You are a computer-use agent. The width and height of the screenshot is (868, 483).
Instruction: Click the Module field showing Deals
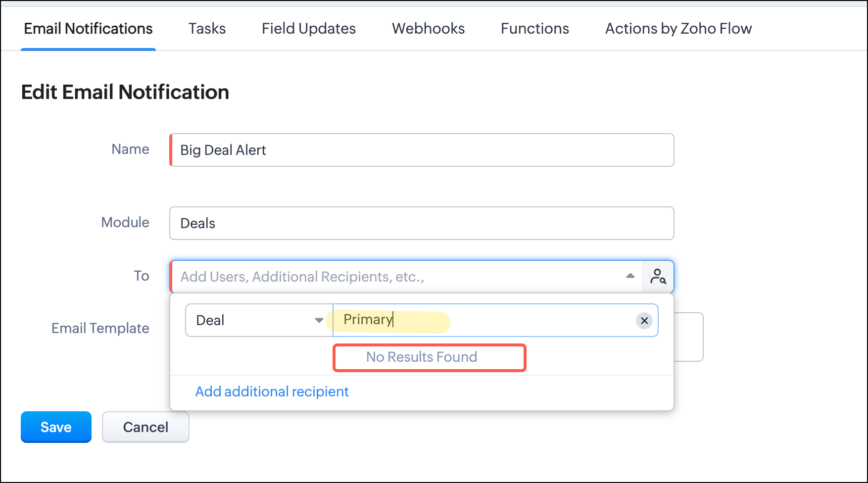coord(422,223)
